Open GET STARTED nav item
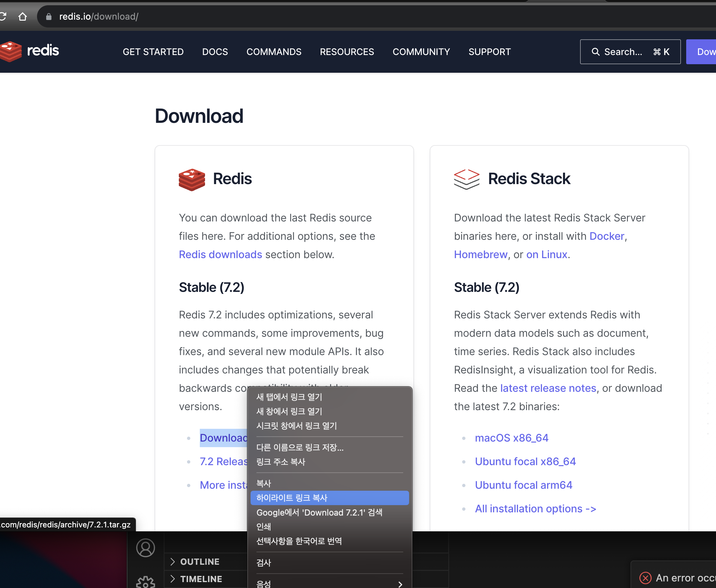 153,52
